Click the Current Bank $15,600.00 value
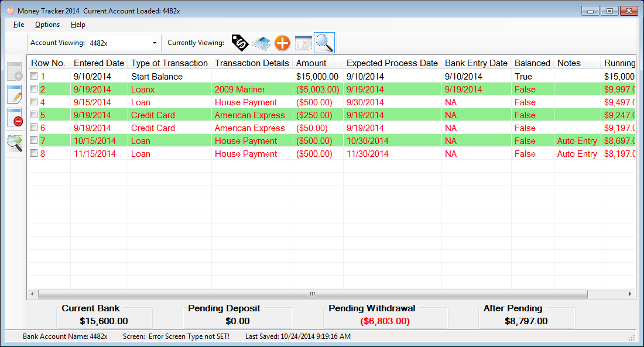Viewport: 644px width, 347px height. 104,321
